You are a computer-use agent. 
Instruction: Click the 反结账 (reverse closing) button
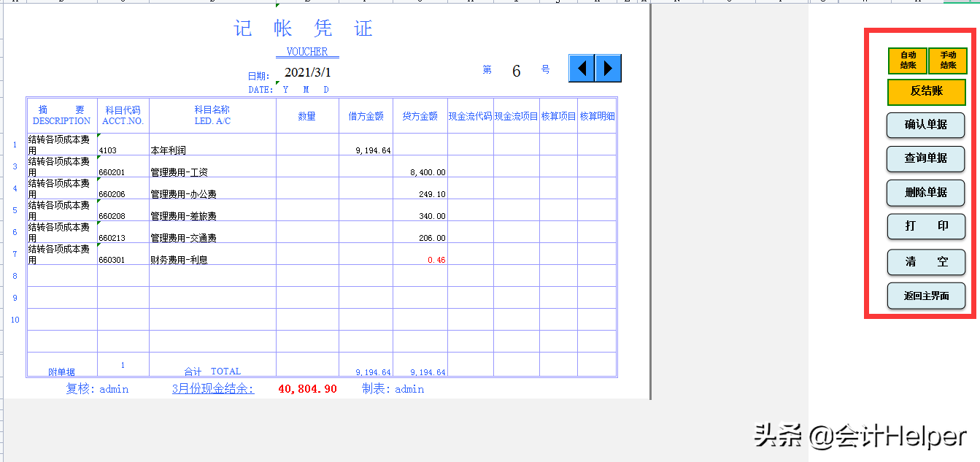(x=926, y=93)
